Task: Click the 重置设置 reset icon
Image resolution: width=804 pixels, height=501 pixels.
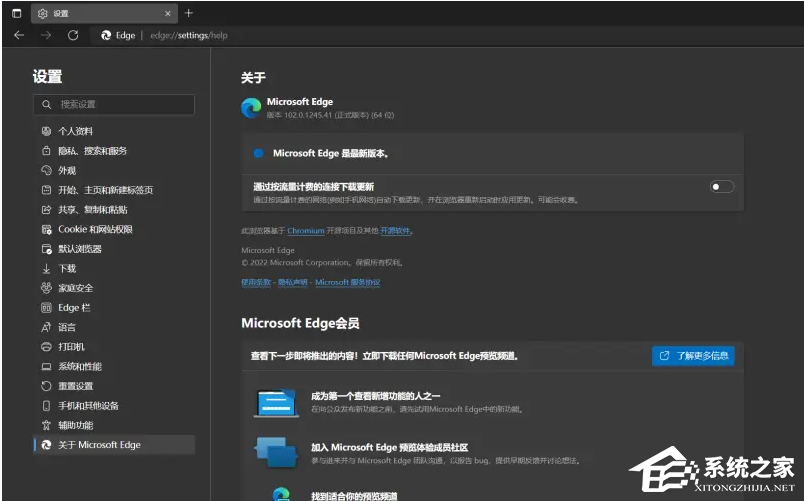Action: 46,386
